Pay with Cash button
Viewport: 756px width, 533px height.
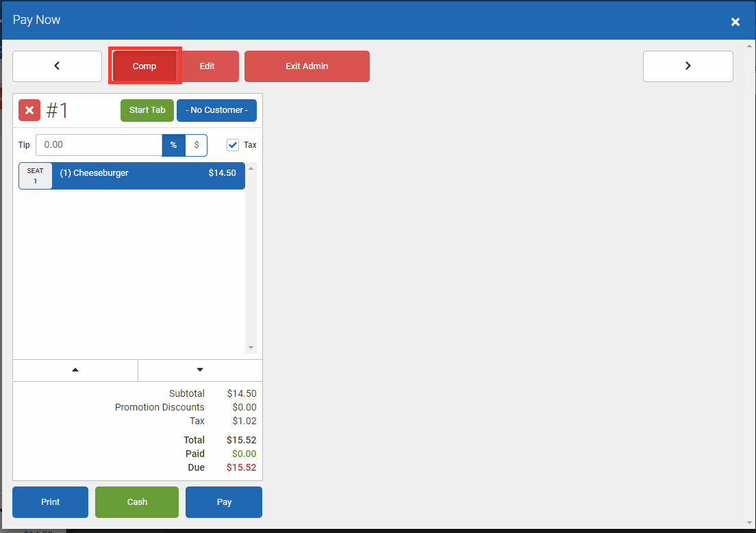(137, 502)
